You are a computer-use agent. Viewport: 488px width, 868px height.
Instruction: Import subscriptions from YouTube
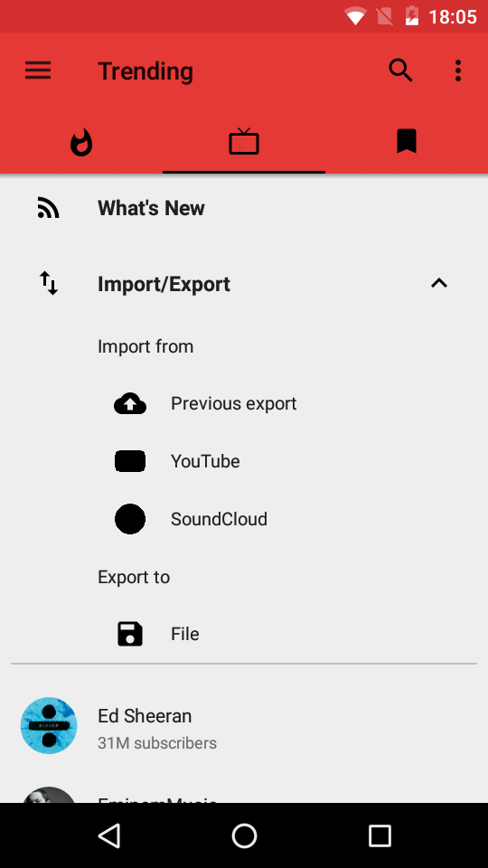[x=205, y=461]
